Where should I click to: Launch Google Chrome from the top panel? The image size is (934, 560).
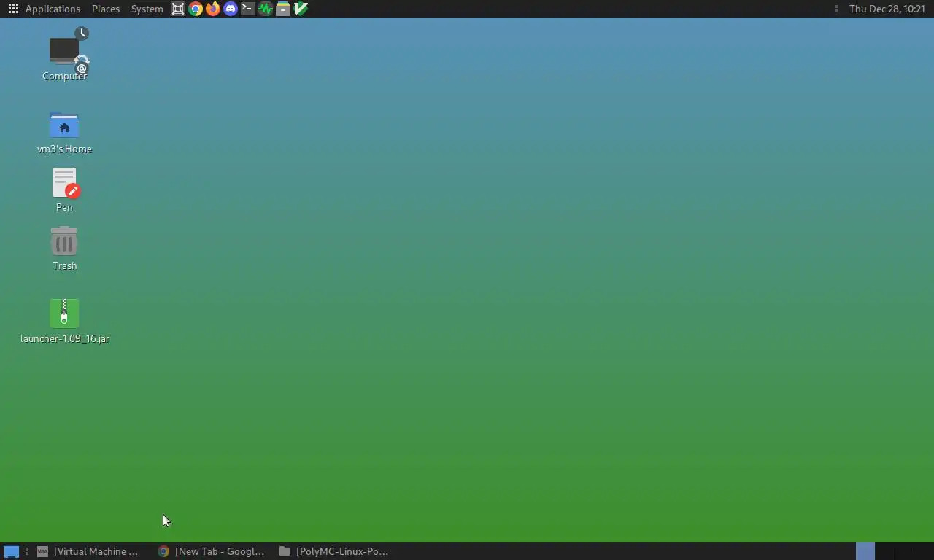pyautogui.click(x=196, y=9)
